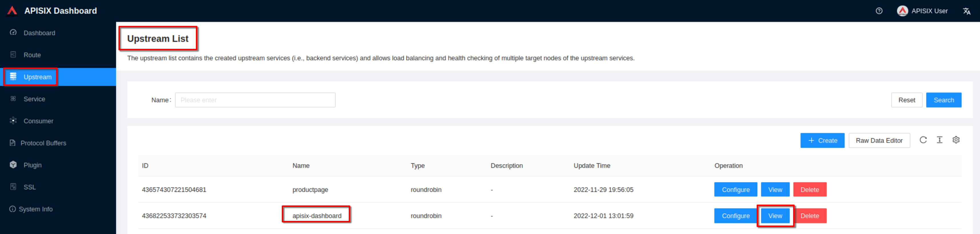980x234 pixels.
Task: Open System Info in sidebar
Action: tap(35, 209)
